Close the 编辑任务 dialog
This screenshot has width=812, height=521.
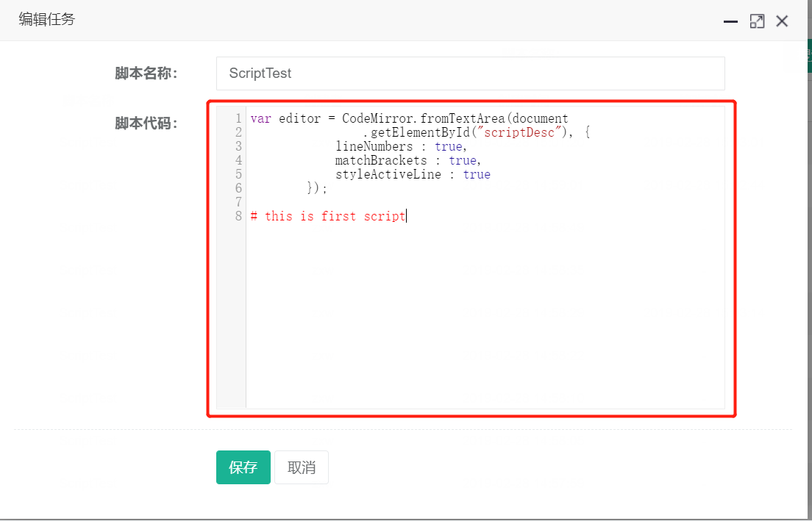coord(782,21)
